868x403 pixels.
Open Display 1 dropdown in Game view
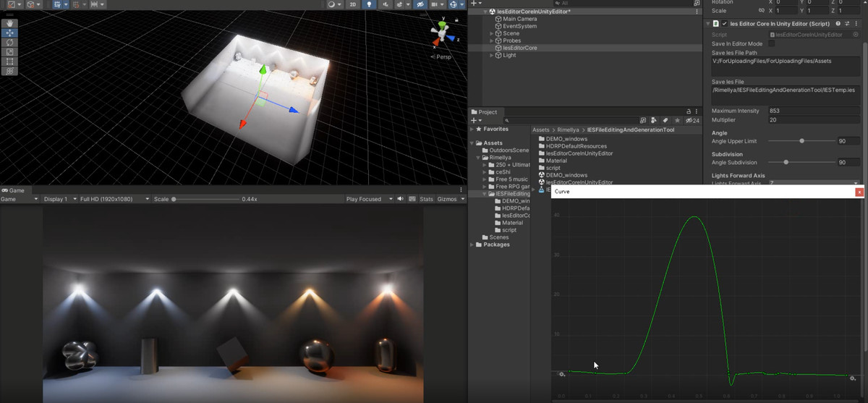(x=59, y=199)
